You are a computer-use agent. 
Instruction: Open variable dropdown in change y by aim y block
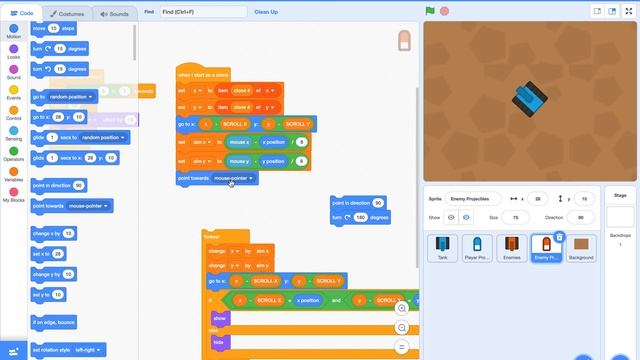[x=235, y=266]
